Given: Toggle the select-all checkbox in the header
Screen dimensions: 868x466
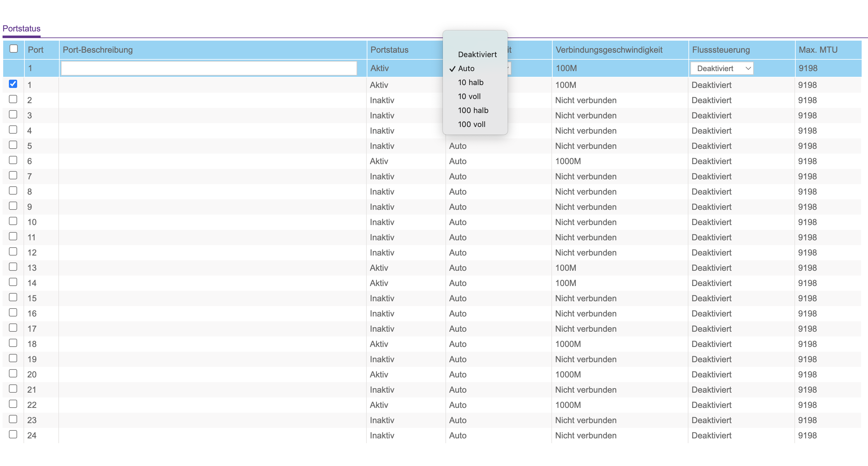Looking at the screenshot, I should pos(13,49).
